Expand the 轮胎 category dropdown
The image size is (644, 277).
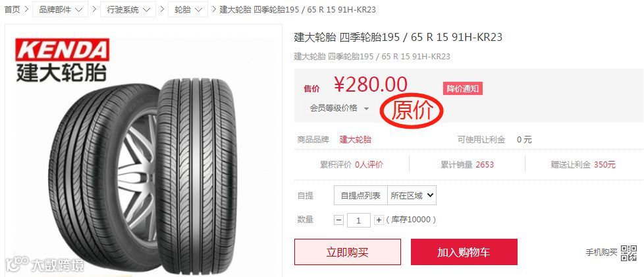(188, 9)
